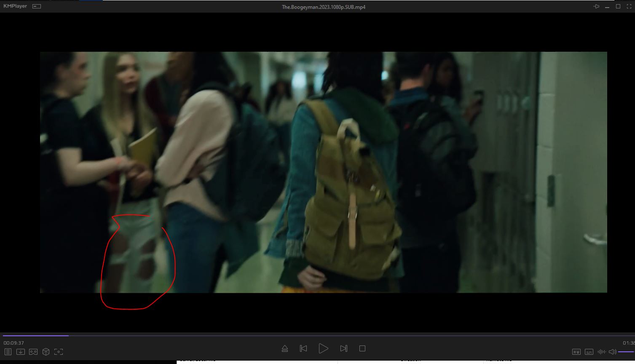Viewport: 635px width, 364px height.
Task: Open the playlist panel icon
Action: tap(8, 352)
